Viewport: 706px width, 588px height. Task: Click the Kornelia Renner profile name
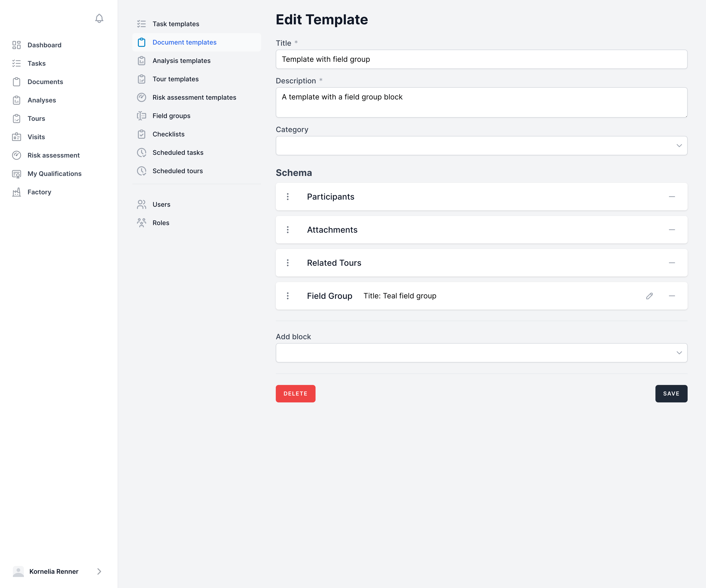tap(54, 571)
